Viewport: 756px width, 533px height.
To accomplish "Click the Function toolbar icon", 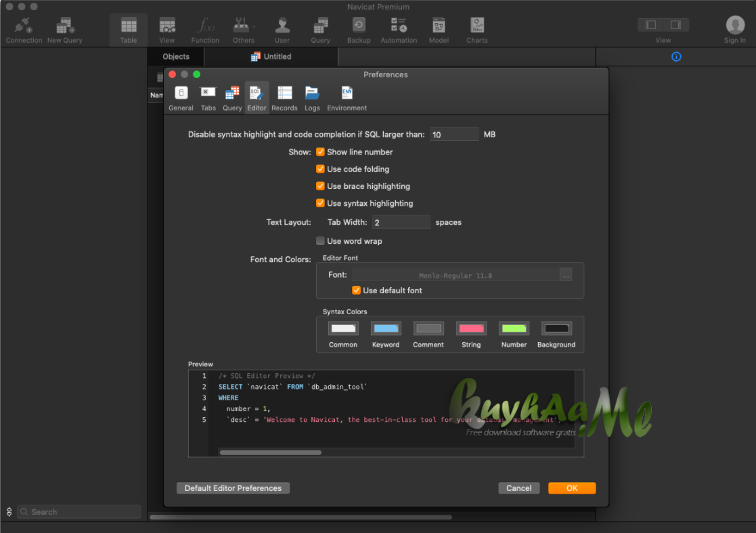I will [205, 30].
